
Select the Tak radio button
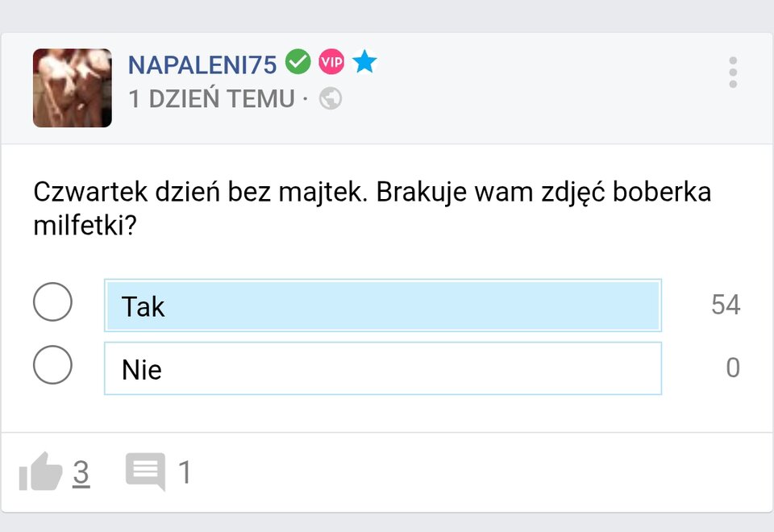(52, 302)
